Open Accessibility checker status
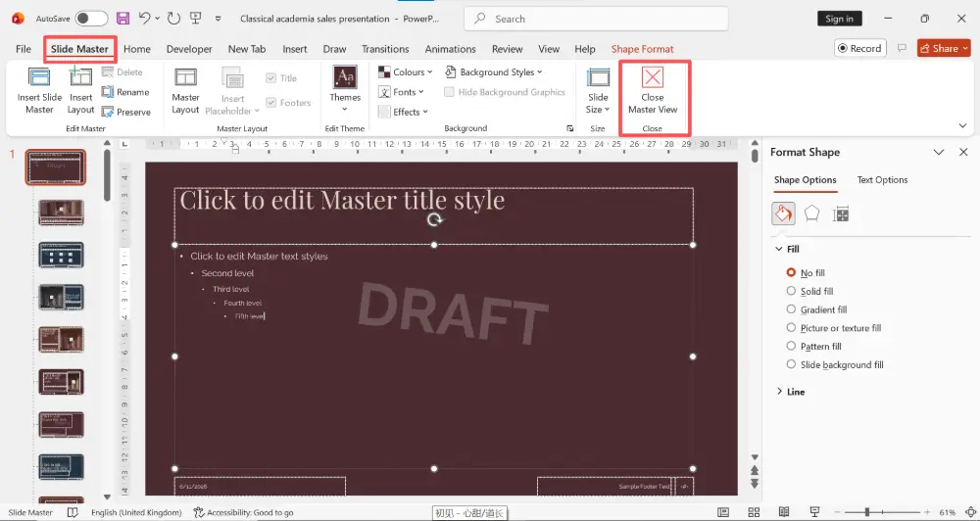The height and width of the screenshot is (521, 980). point(243,512)
